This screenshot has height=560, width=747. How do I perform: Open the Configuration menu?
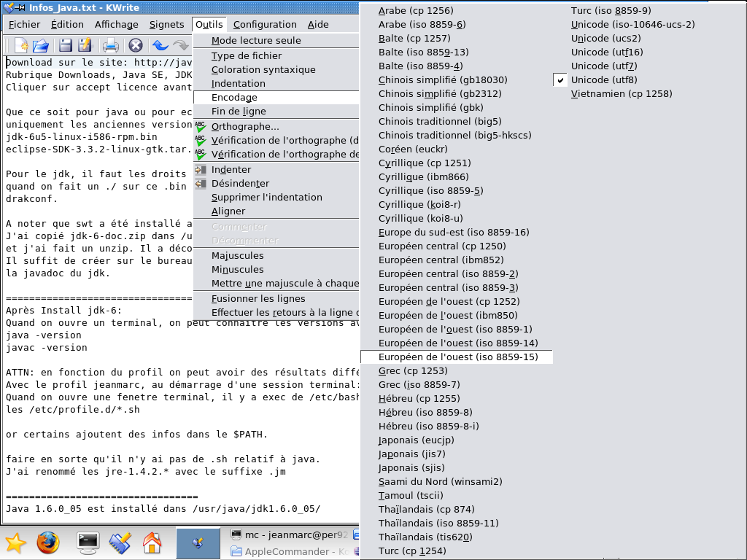(265, 24)
